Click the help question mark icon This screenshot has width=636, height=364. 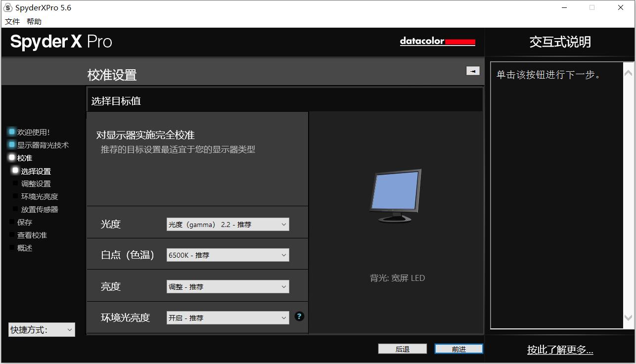299,317
